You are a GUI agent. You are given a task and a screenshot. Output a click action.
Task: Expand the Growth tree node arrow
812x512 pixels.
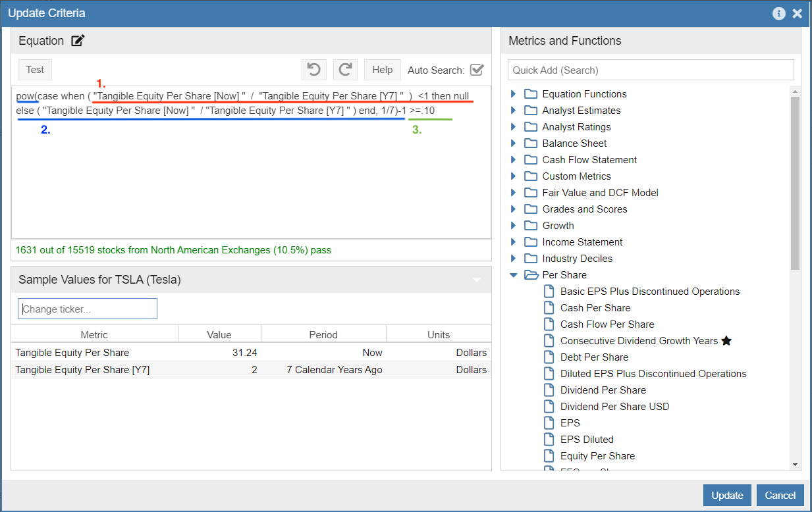click(x=514, y=226)
